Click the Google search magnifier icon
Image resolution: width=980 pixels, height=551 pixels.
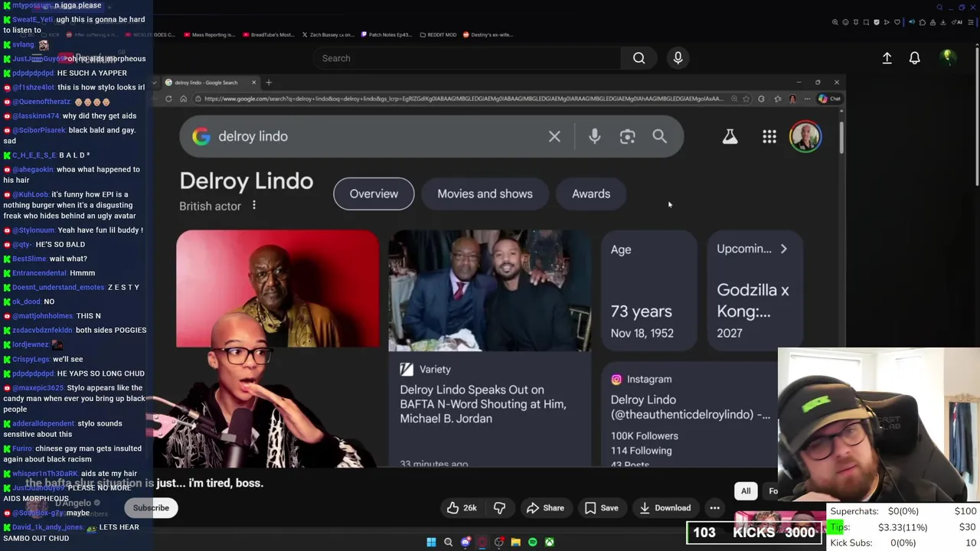pyautogui.click(x=659, y=136)
